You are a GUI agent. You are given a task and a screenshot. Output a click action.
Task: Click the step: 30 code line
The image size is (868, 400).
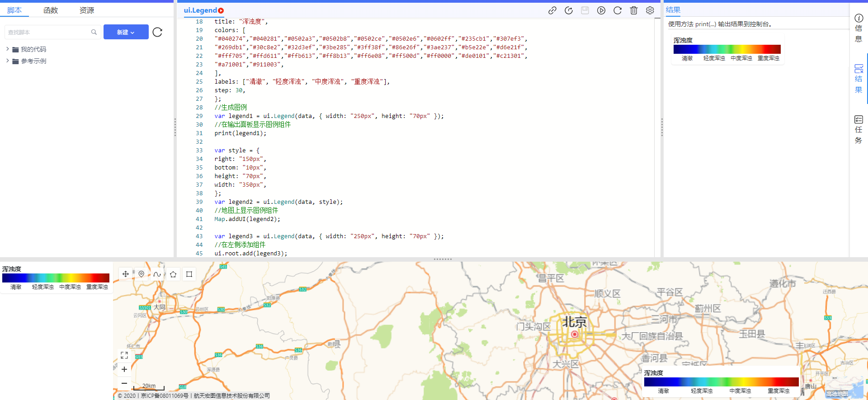click(x=230, y=90)
